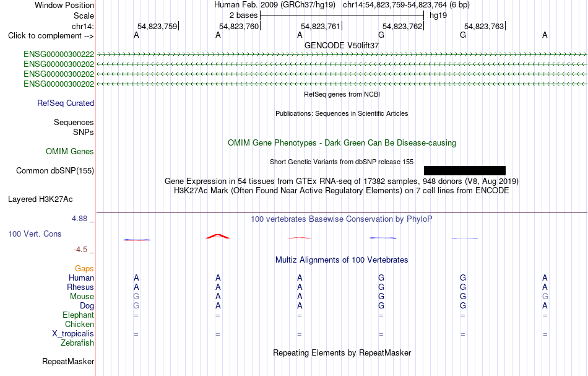Click position label 54,823,763

(x=484, y=27)
